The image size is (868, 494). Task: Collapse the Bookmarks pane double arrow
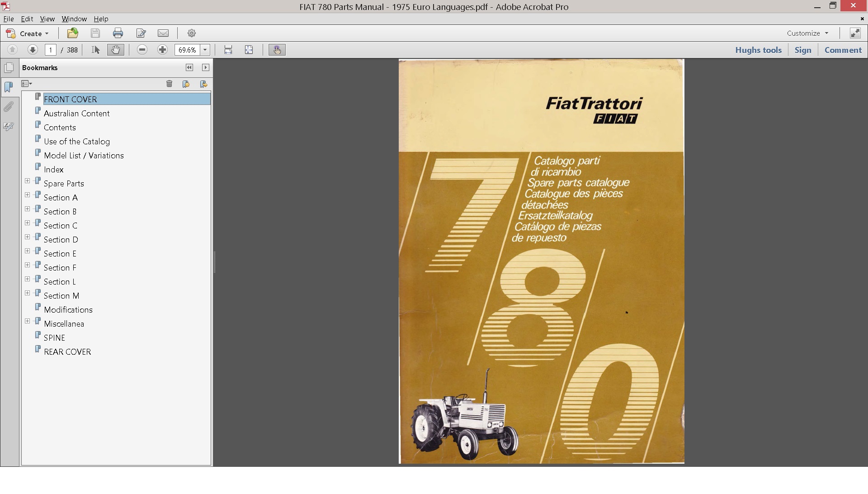pos(189,67)
